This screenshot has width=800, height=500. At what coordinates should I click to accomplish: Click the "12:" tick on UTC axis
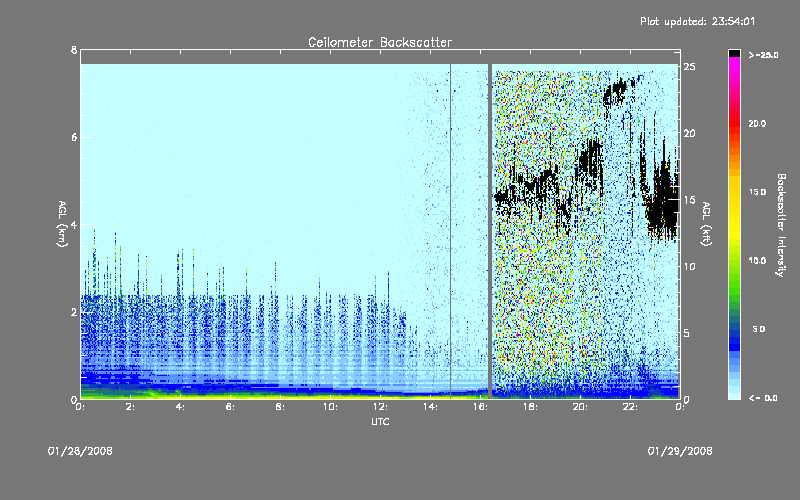[x=380, y=407]
